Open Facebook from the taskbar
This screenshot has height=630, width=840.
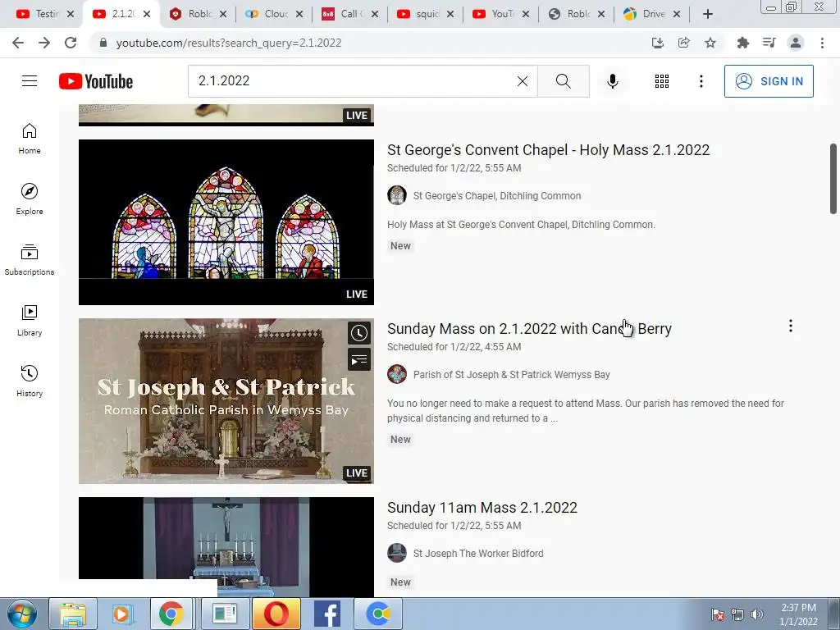pyautogui.click(x=327, y=614)
